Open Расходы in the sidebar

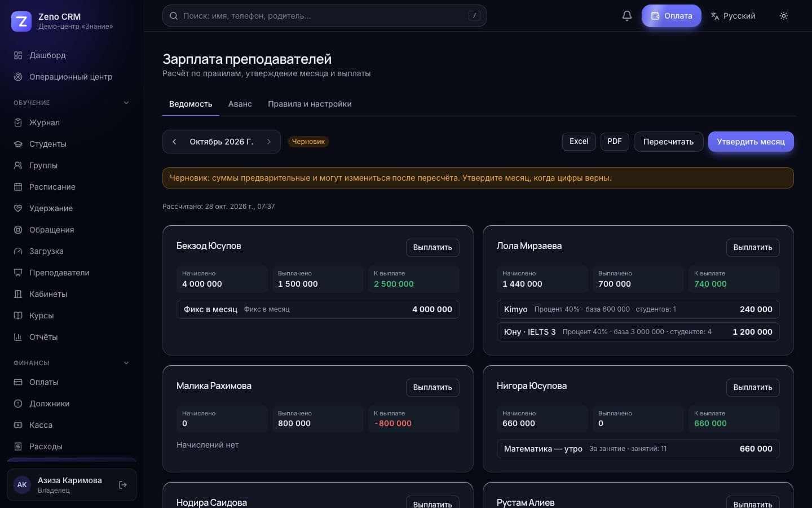(72, 446)
